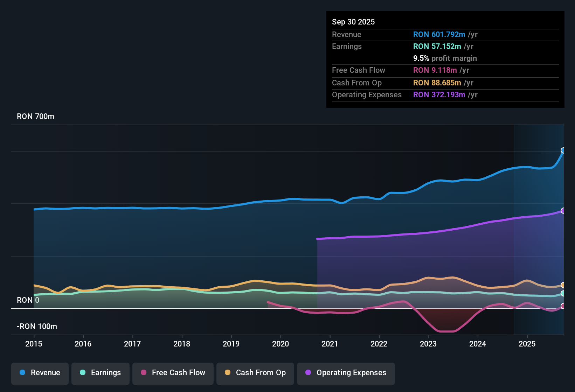Expand details for RON 372.193m Operating Expenses
This screenshot has height=392, width=575.
click(x=439, y=94)
